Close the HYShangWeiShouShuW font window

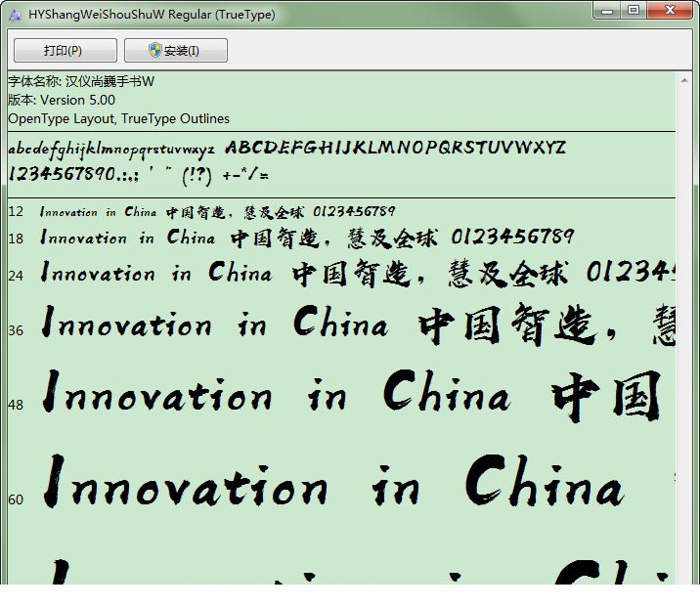click(670, 11)
